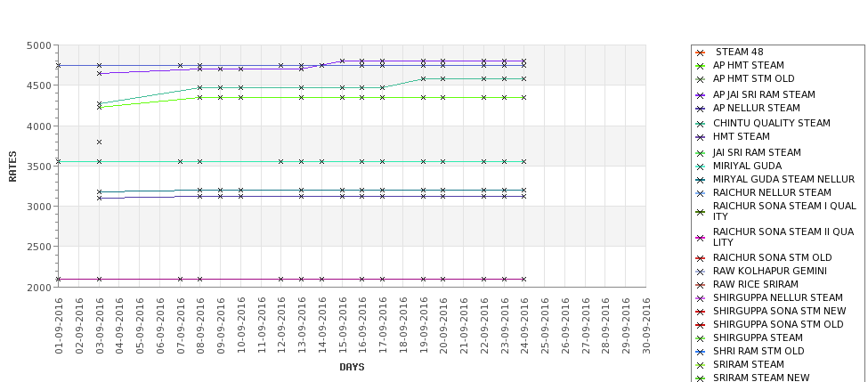Click the STEAM 48 legend marker icon
This screenshot has width=868, height=382.
(x=701, y=53)
